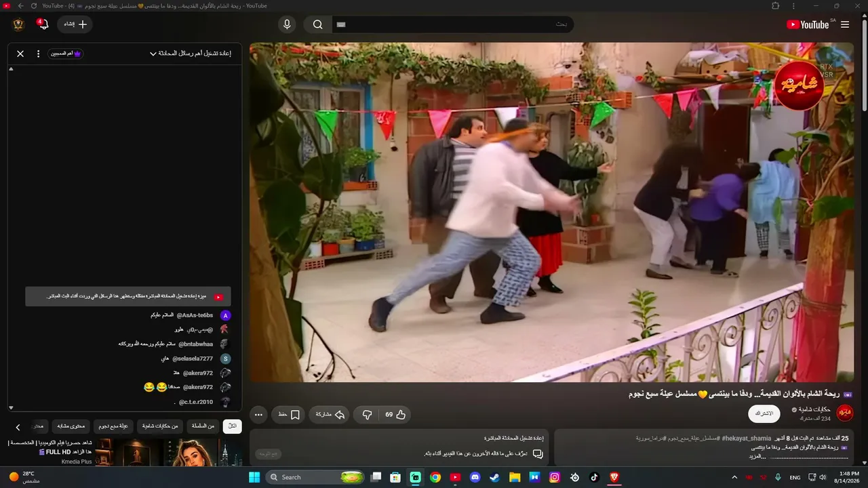Select the محتوى مشابه filter chip
Image resolution: width=868 pixels, height=488 pixels.
pos(71,426)
